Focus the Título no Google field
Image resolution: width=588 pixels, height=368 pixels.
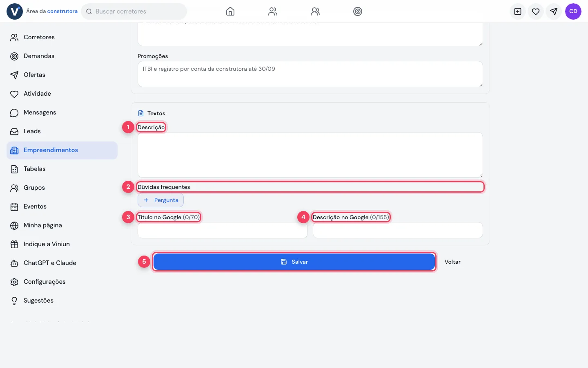pyautogui.click(x=223, y=230)
